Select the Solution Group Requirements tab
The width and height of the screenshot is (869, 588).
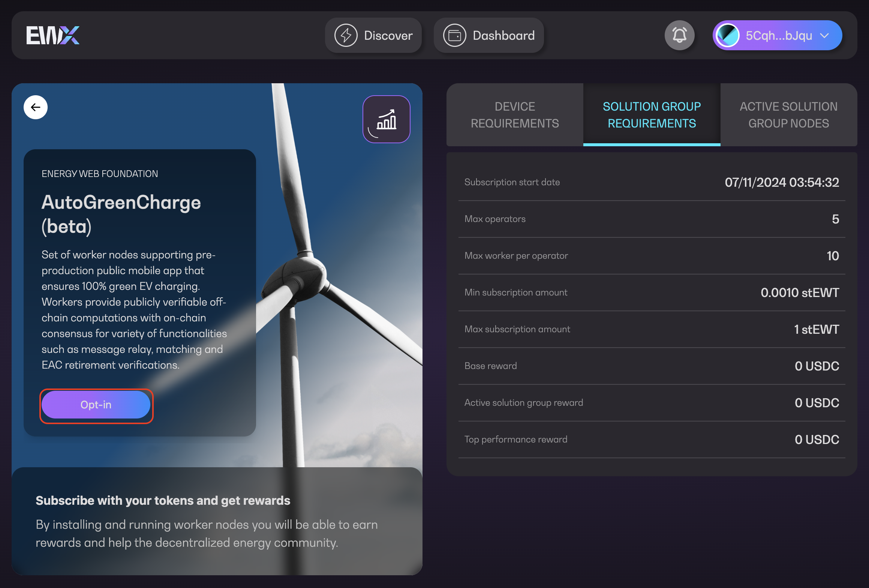652,115
